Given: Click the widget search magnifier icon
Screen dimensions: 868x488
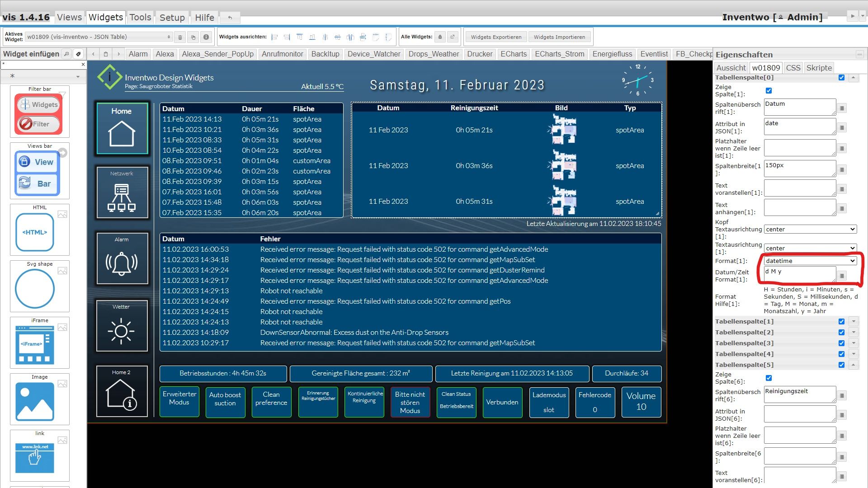Looking at the screenshot, I should pyautogui.click(x=66, y=54).
